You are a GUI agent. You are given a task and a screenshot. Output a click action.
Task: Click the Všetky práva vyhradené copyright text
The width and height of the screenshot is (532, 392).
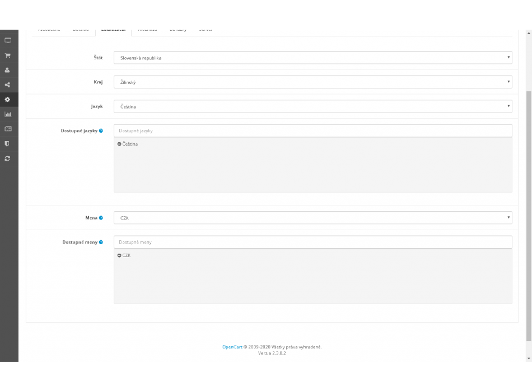297,347
